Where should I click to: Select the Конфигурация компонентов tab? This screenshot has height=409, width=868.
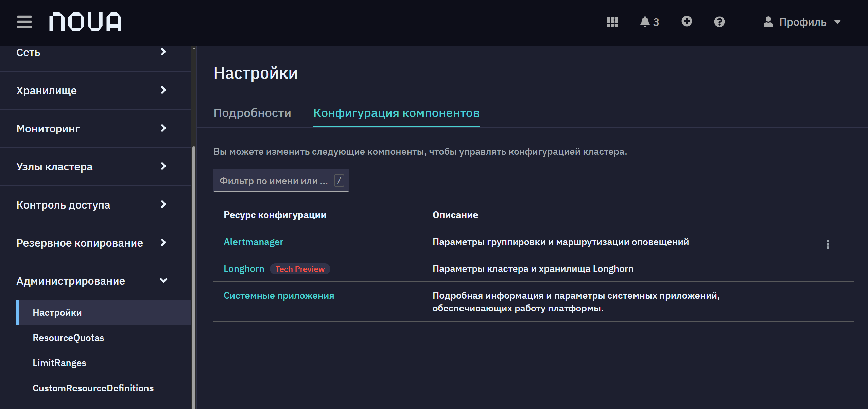point(396,113)
